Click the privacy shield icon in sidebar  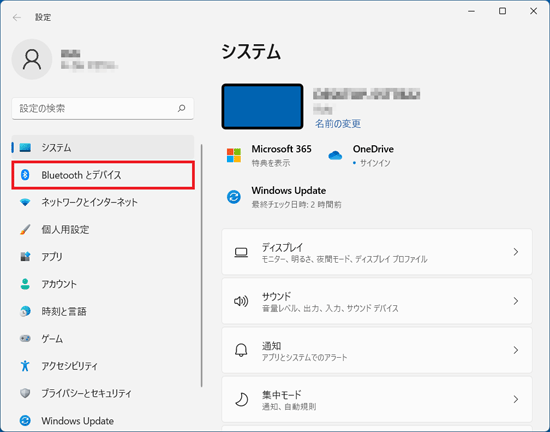[x=25, y=393]
